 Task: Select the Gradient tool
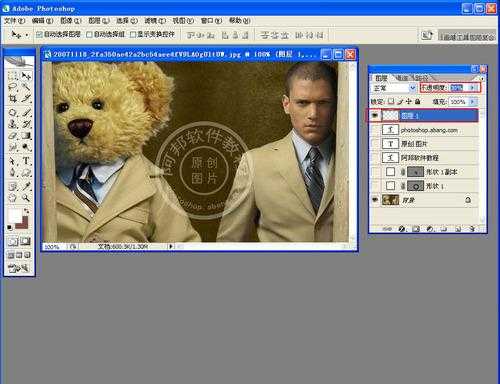point(26,136)
